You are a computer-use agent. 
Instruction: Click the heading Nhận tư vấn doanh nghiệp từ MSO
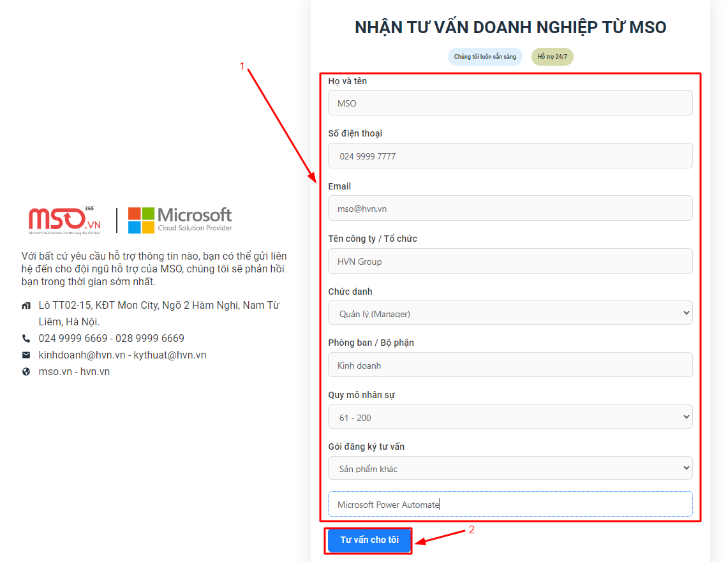coord(510,28)
